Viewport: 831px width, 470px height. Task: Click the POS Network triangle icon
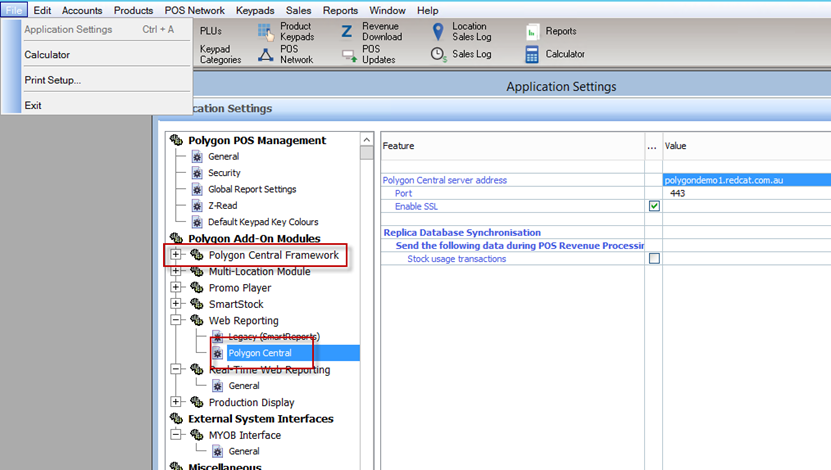(266, 54)
